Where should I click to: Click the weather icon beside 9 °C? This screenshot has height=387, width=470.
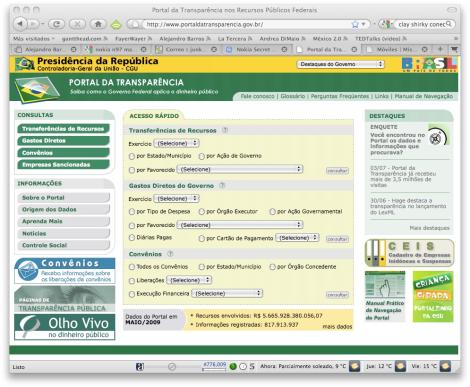[355, 366]
